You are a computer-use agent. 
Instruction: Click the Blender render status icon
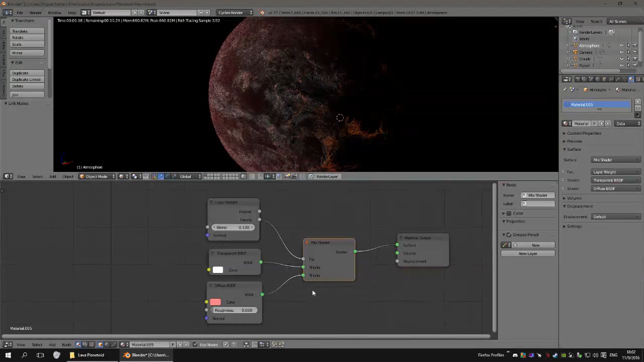coord(262,13)
